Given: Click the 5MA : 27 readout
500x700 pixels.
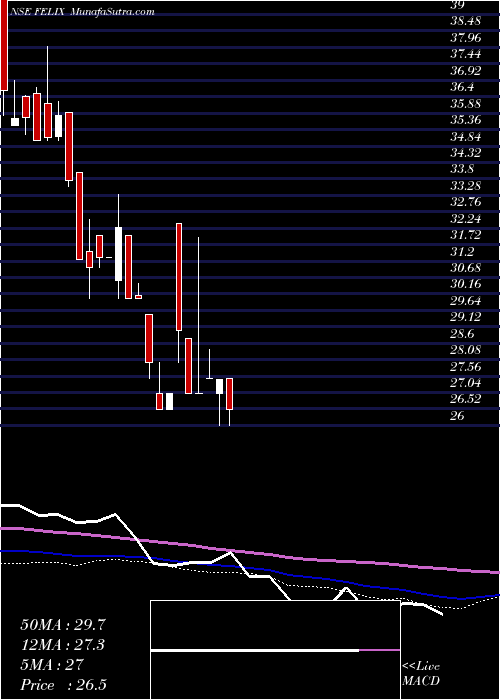Looking at the screenshot, I should click(x=52, y=665).
